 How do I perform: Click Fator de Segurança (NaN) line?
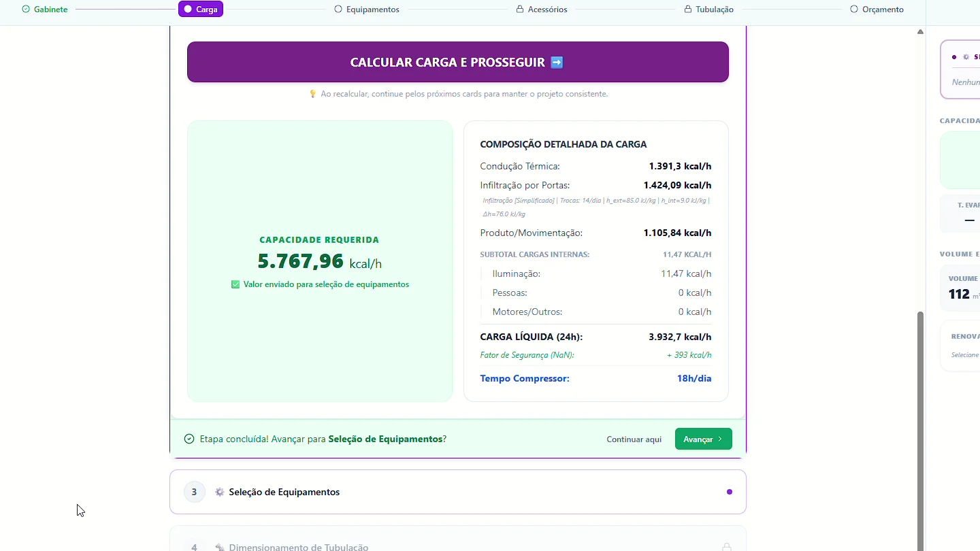(596, 355)
